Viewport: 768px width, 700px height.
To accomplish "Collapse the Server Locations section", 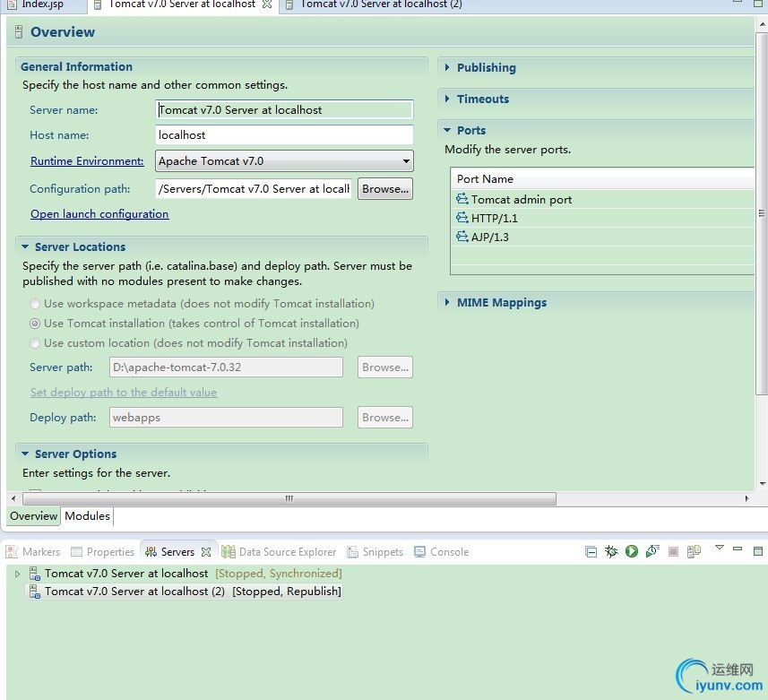I will coord(25,246).
